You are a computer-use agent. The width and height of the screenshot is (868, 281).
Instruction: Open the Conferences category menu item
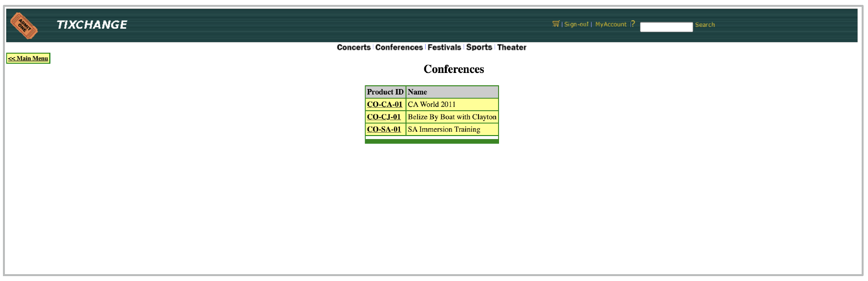click(399, 47)
